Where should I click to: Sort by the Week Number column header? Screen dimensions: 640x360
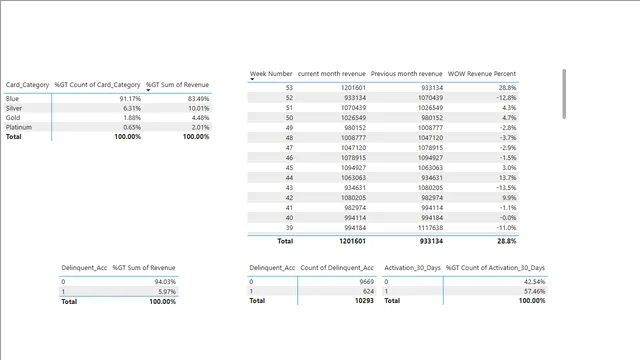point(271,74)
